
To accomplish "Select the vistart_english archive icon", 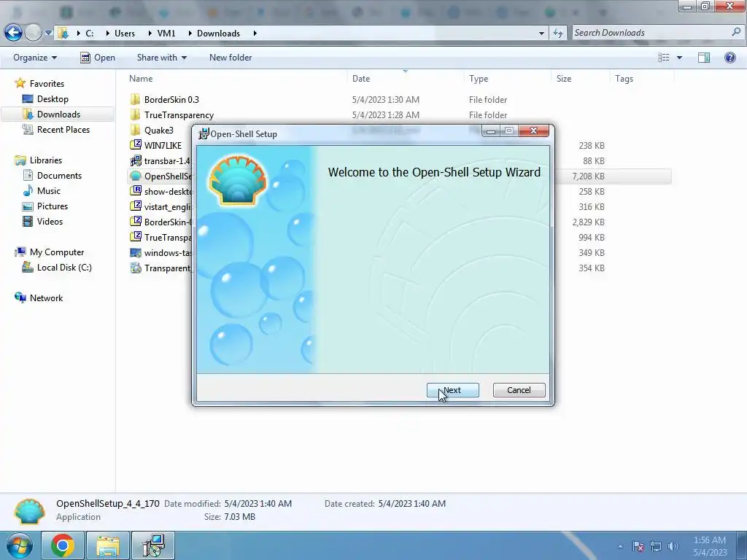I will (x=135, y=206).
